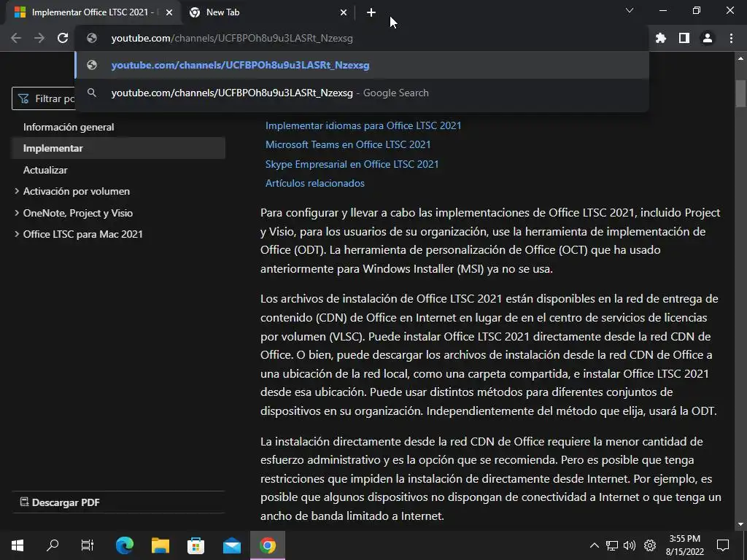
Task: Switch to Implementar Office LTSC 2021 tab
Action: [93, 12]
